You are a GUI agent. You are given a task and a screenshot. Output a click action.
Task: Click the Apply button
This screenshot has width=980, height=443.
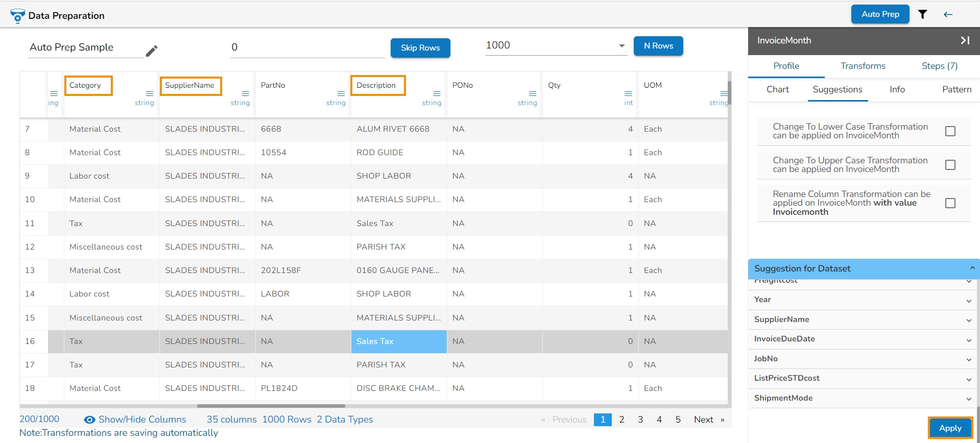click(950, 428)
